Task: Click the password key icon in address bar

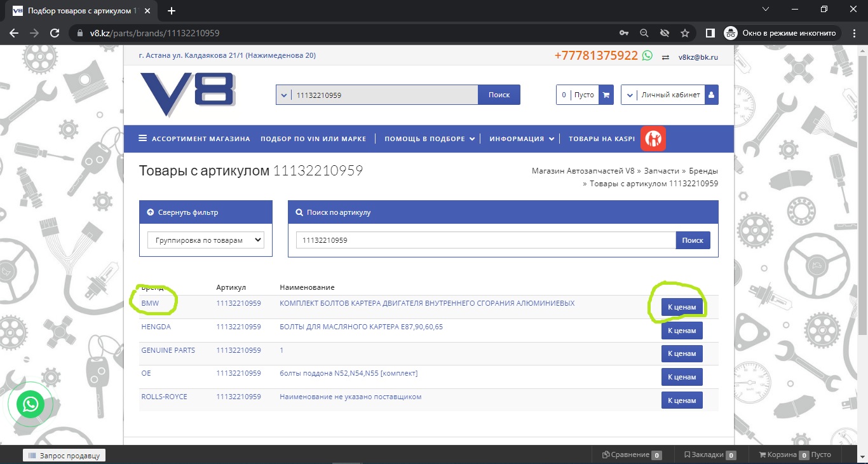Action: [623, 33]
